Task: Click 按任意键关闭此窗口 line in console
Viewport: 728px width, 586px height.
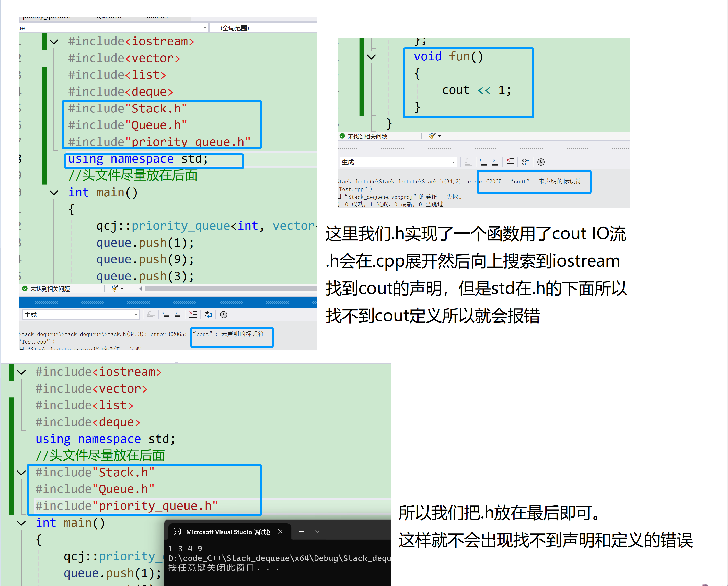Action: coord(224,568)
